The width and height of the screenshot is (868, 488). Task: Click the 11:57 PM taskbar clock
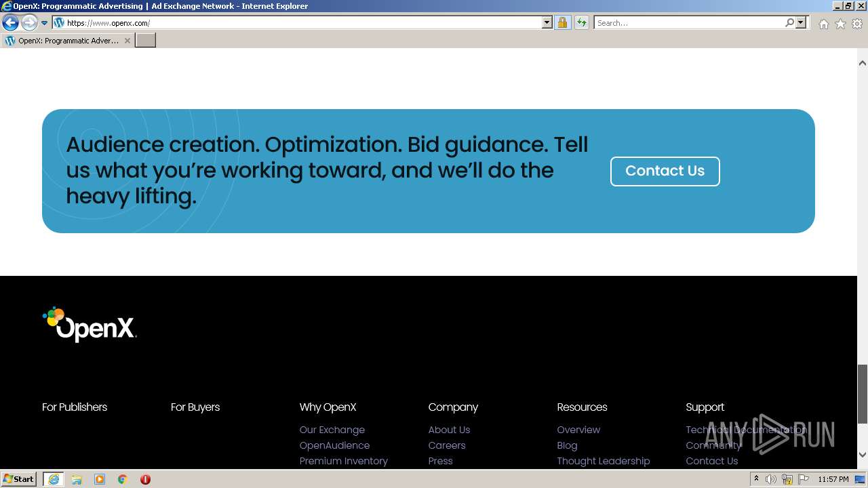tap(833, 479)
